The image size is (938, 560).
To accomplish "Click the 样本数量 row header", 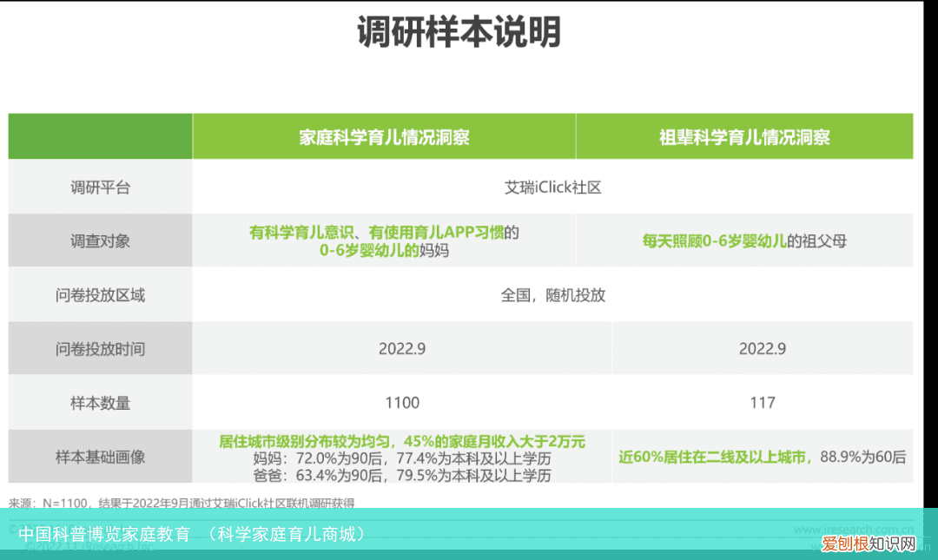I will coord(100,402).
